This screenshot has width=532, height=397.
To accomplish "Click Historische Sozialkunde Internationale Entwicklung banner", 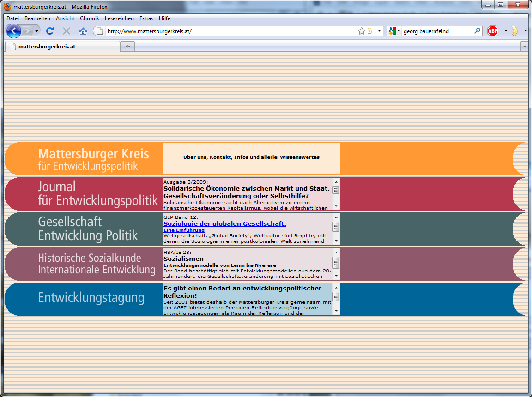I will (97, 264).
